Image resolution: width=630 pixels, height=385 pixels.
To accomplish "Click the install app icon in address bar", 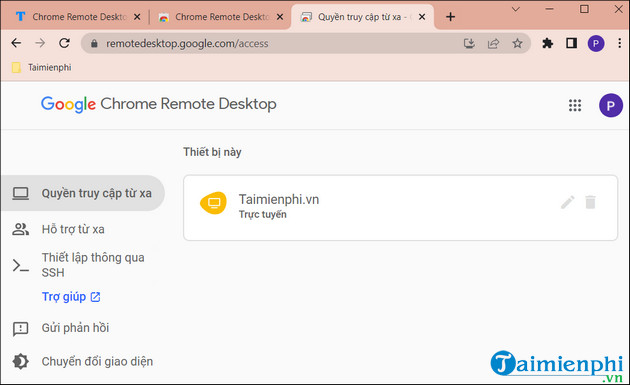I will (x=469, y=43).
